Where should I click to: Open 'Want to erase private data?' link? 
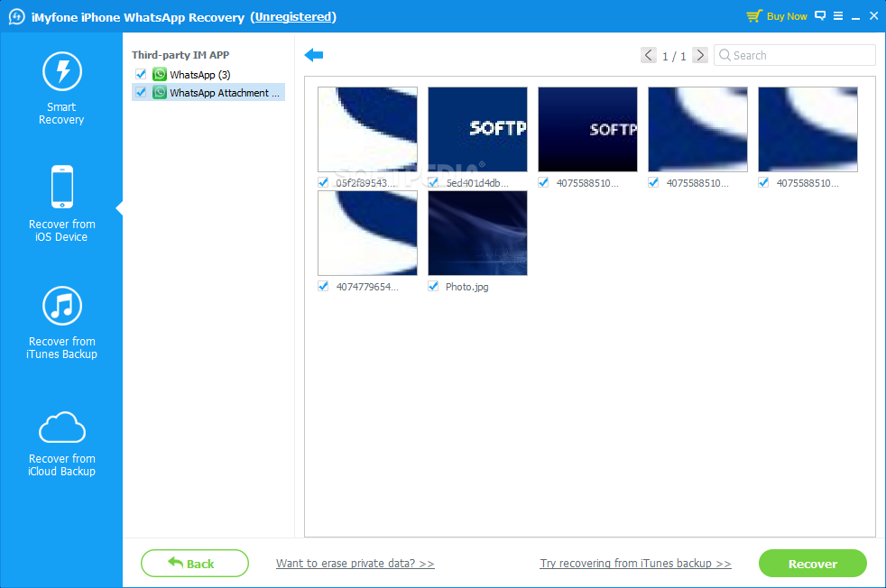click(x=355, y=563)
